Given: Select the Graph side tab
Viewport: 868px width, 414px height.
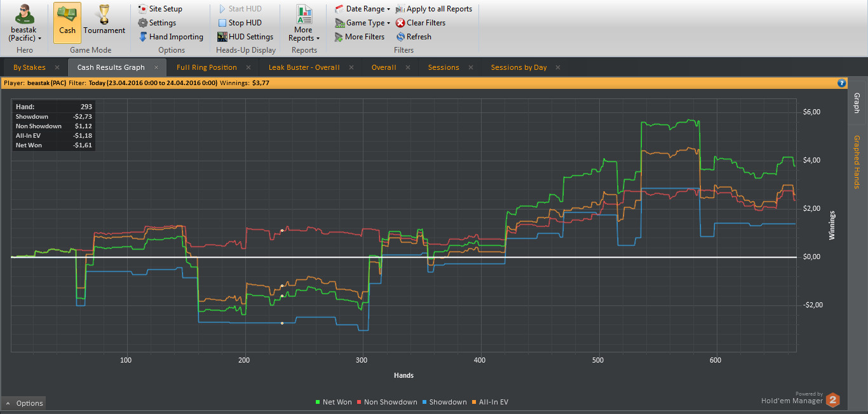Looking at the screenshot, I should click(x=857, y=103).
